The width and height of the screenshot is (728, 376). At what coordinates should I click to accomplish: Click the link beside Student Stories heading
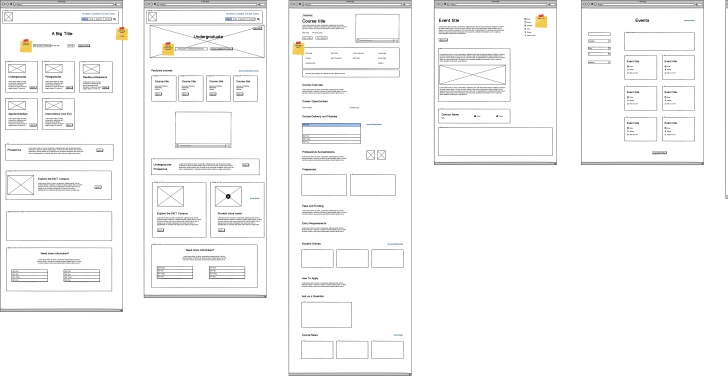pos(395,244)
